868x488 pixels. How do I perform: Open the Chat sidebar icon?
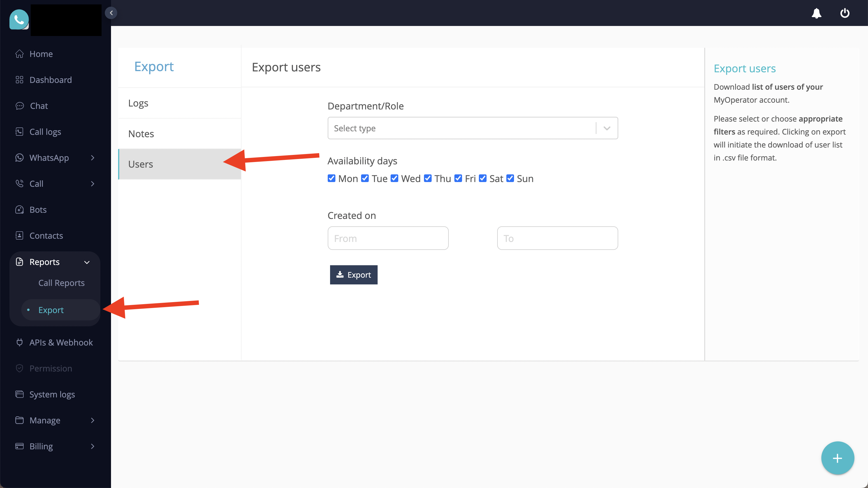(19, 106)
